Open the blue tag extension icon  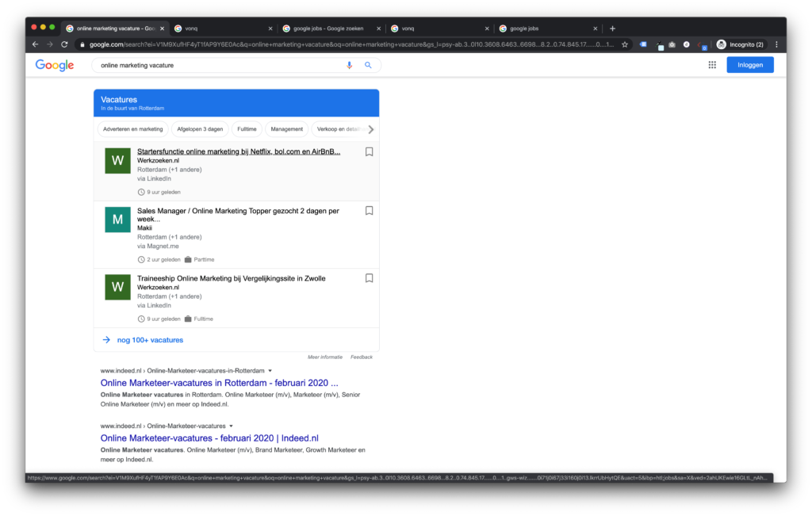coord(643,44)
